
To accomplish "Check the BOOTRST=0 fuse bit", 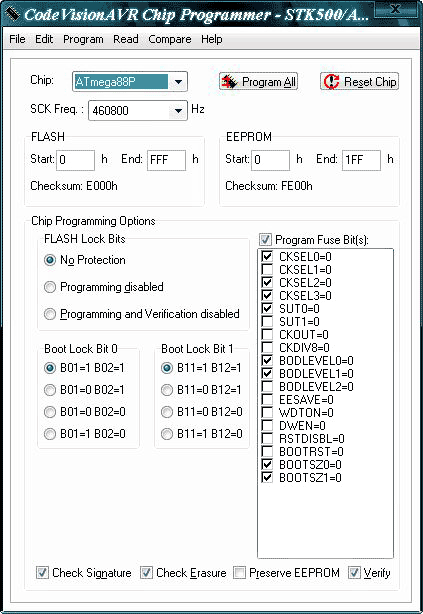I will coord(267,451).
